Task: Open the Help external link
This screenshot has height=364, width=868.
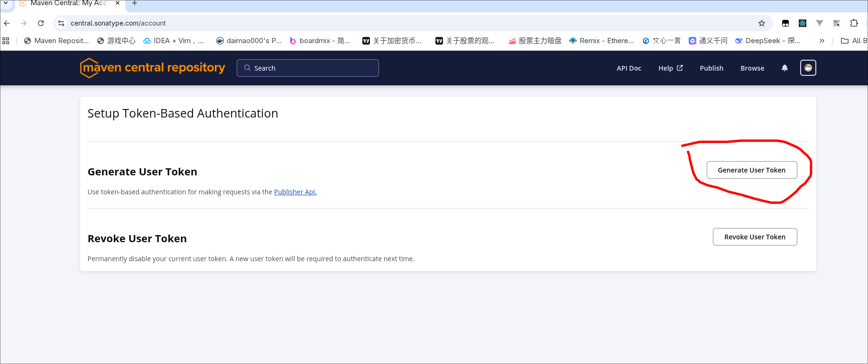Action: [x=670, y=68]
